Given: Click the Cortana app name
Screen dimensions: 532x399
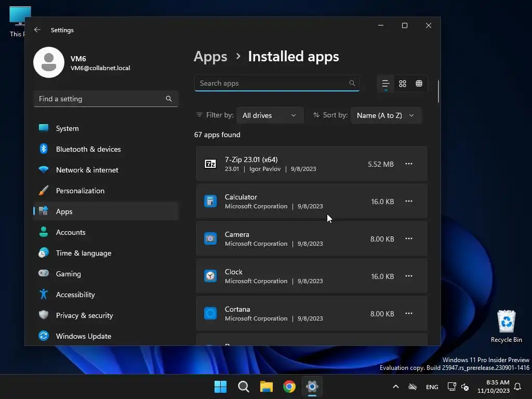Looking at the screenshot, I should click(237, 309).
